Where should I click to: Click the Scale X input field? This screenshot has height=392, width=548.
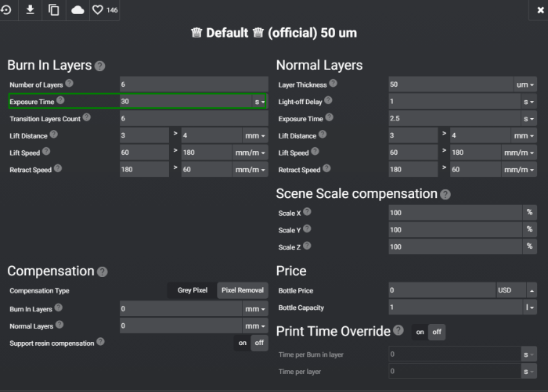[455, 213]
